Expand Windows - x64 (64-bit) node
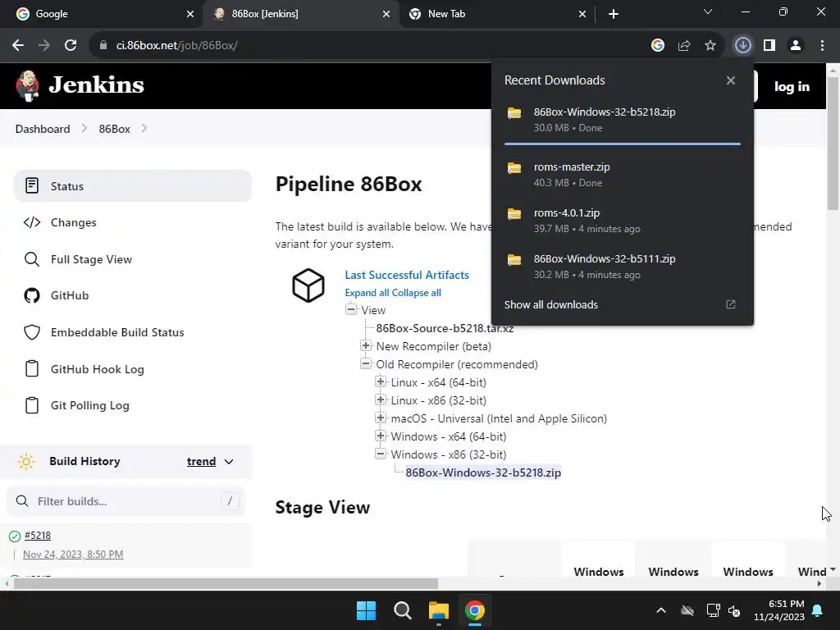Viewport: 840px width, 630px height. pos(381,436)
